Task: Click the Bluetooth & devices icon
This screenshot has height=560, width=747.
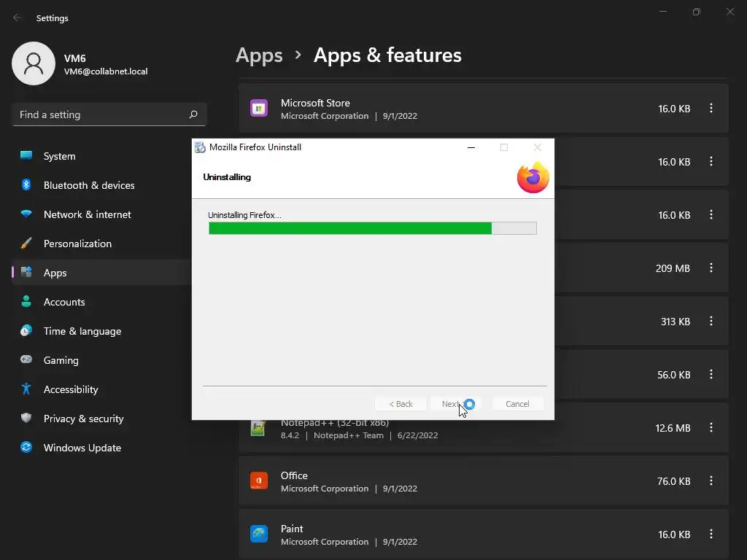Action: coord(26,185)
